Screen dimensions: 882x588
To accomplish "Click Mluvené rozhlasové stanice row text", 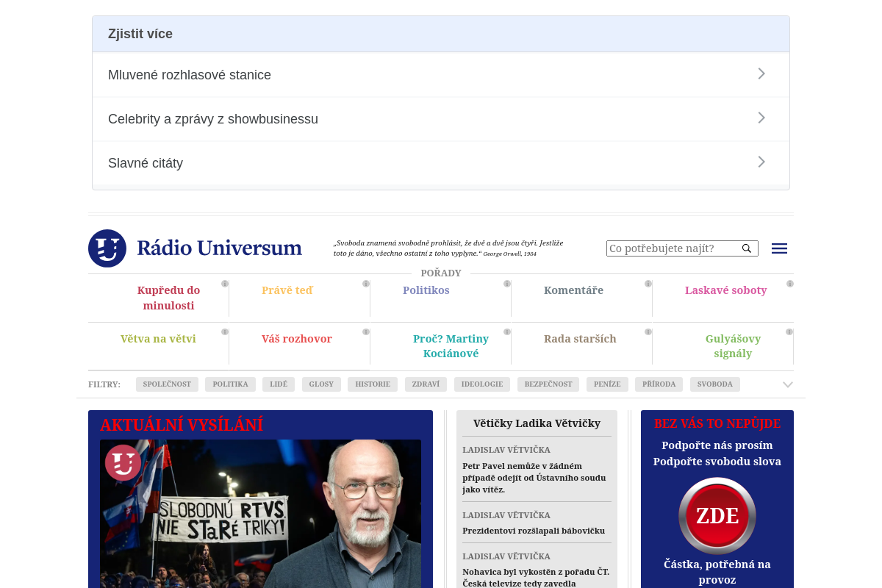I will (190, 75).
